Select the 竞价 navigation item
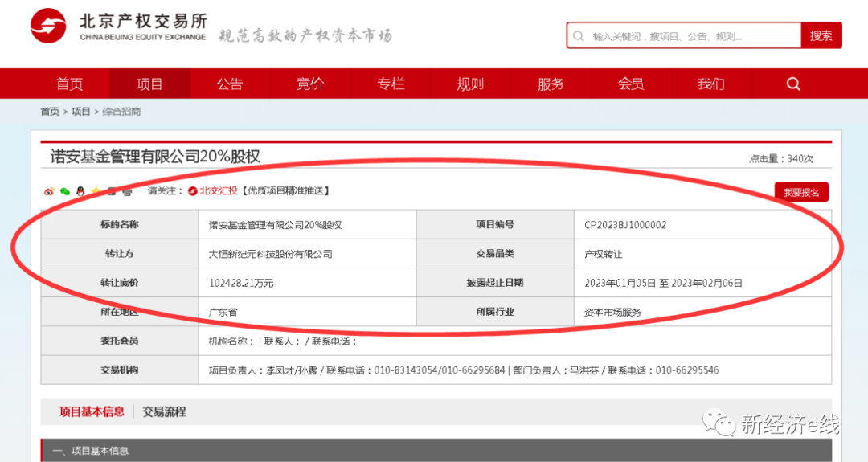Screen dimensions: 868x462 [x=310, y=84]
